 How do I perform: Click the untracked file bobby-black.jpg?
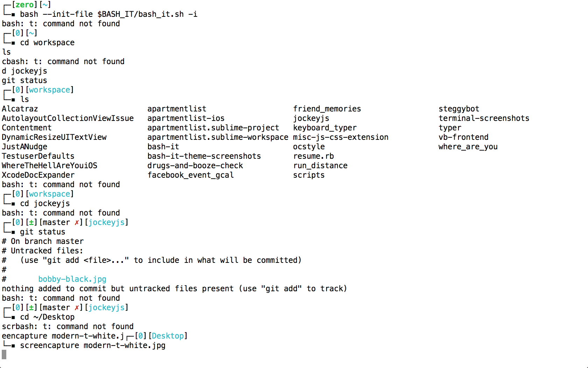[72, 279]
